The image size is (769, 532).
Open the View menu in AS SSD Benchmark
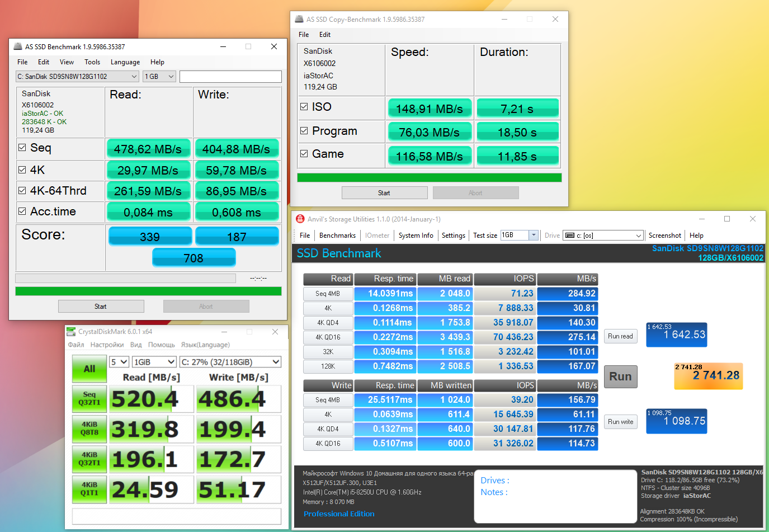[x=67, y=62]
